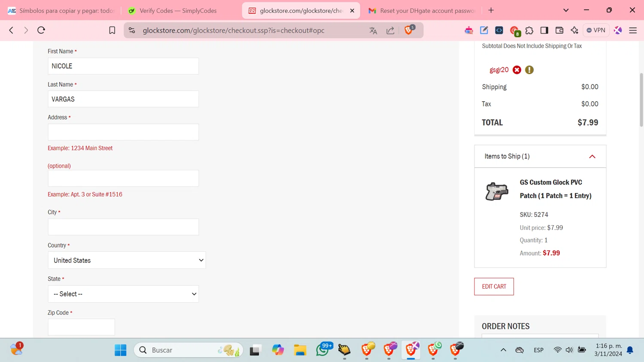Open Windows Start menu

pyautogui.click(x=121, y=350)
